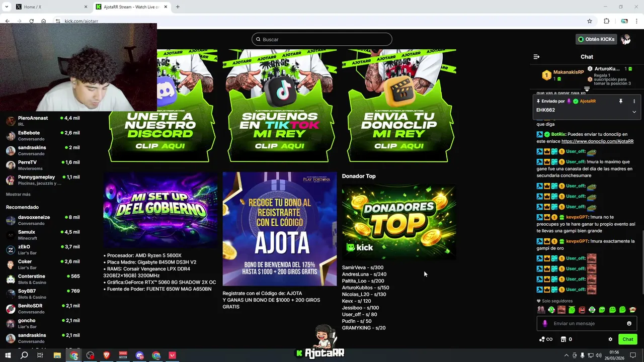Reload the page in the browser
The height and width of the screenshot is (362, 644).
(x=31, y=21)
